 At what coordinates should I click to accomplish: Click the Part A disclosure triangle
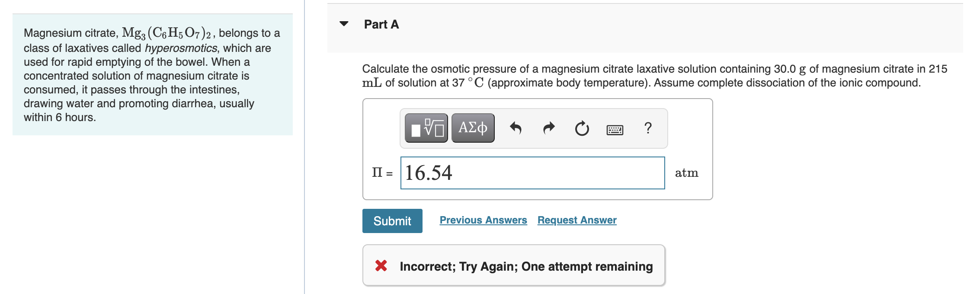(344, 25)
